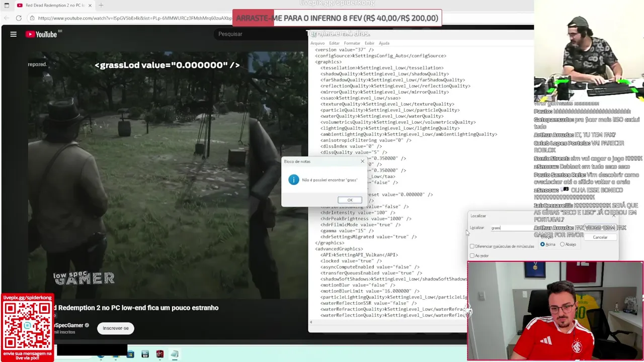Click OK in the Bloco de notas dialog
Image resolution: width=644 pixels, height=362 pixels.
click(350, 200)
